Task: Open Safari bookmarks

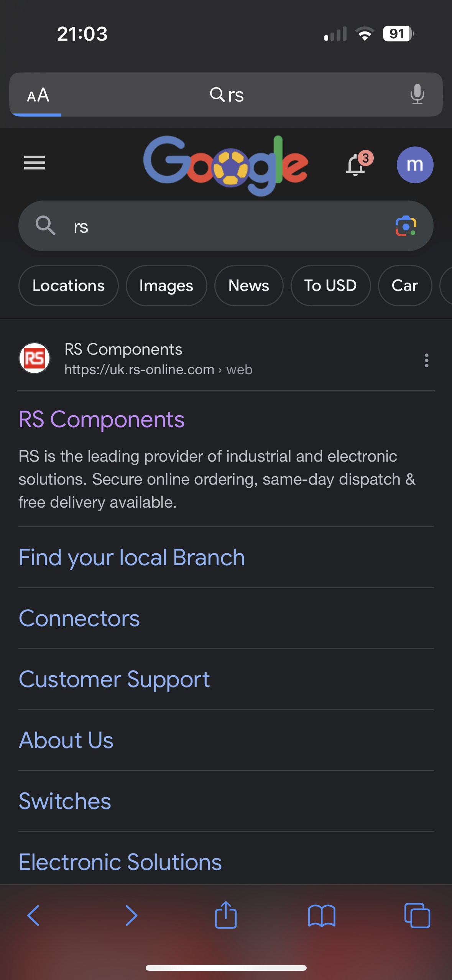Action: tap(322, 916)
